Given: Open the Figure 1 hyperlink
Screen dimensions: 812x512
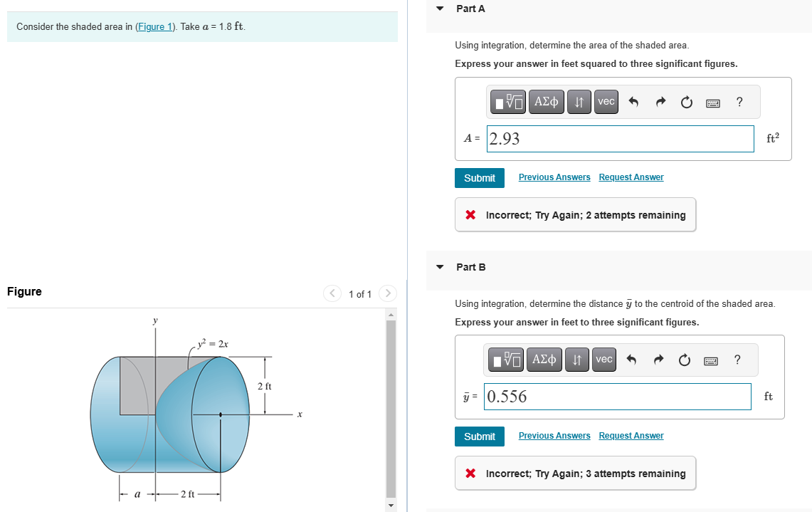Looking at the screenshot, I should (155, 26).
